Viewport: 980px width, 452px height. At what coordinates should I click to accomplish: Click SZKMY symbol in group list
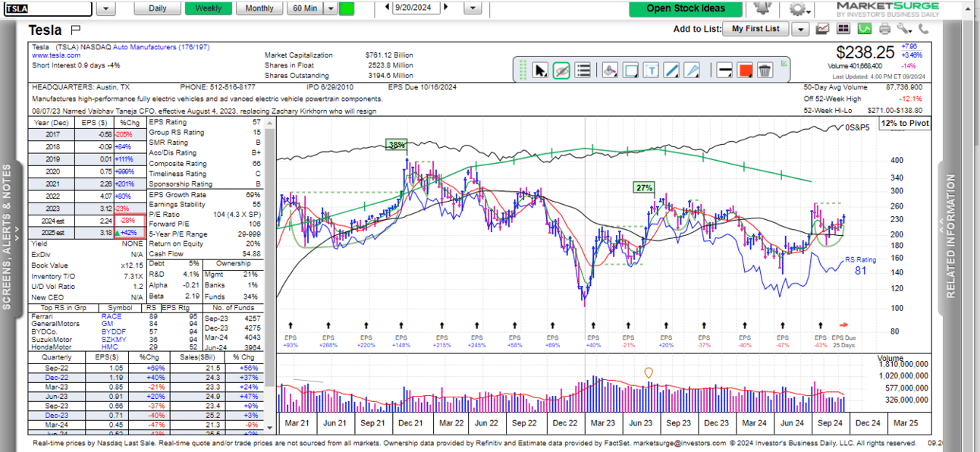click(x=114, y=340)
